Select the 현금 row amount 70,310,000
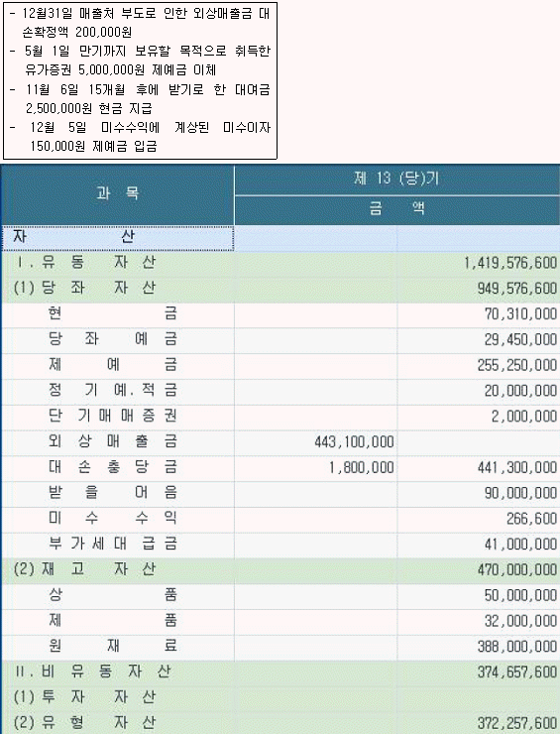 point(520,314)
